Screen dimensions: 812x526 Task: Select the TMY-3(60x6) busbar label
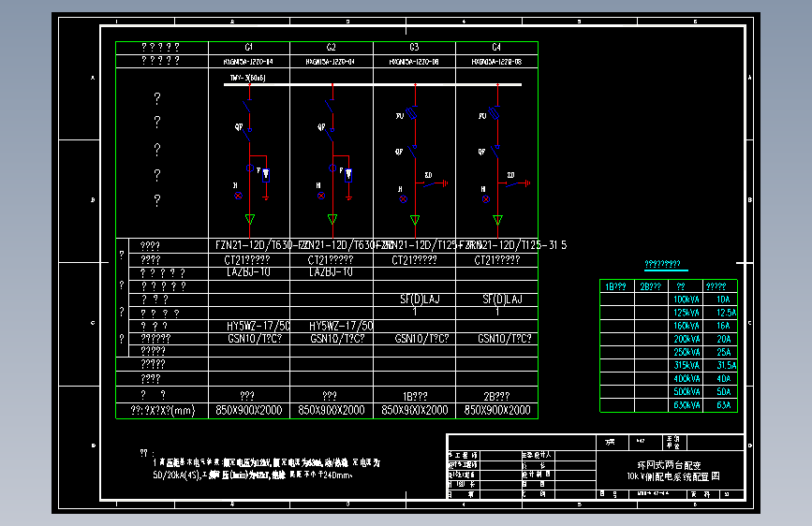[x=248, y=78]
